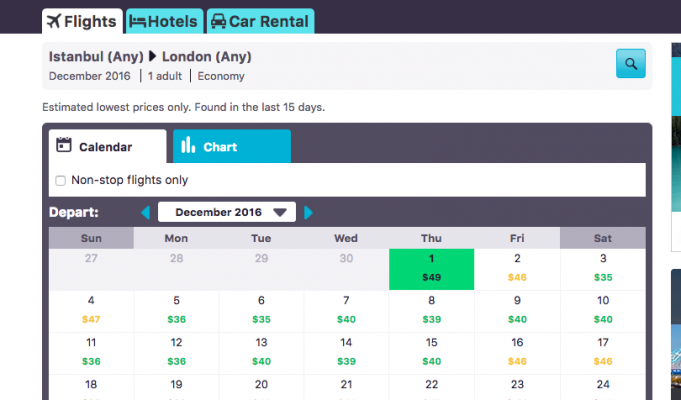
Task: Select December 11 priced at $36
Action: [91, 351]
